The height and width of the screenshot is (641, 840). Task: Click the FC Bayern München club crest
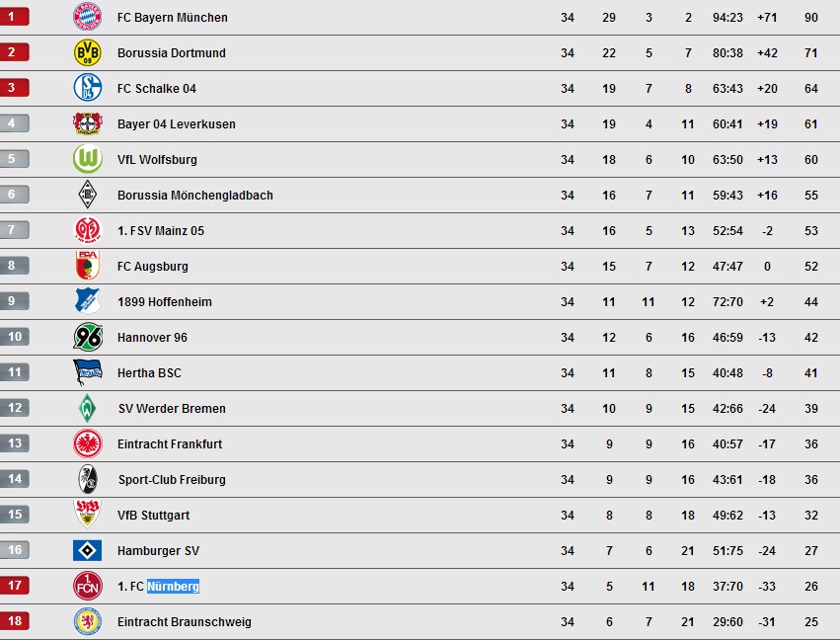[x=87, y=17]
